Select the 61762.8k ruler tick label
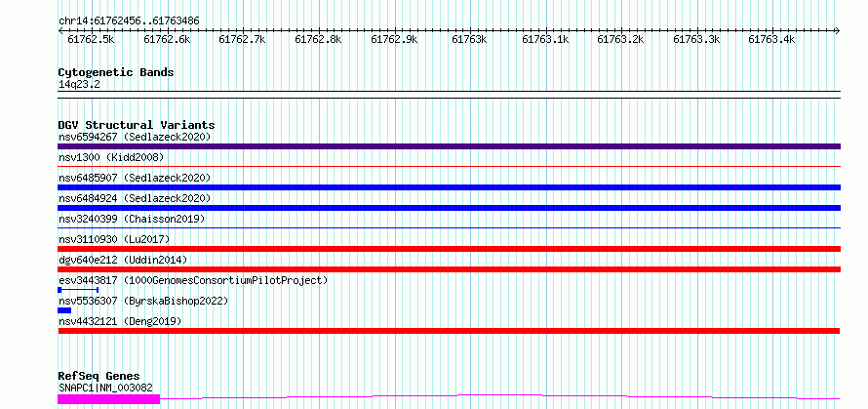This screenshot has width=868, height=409. [318, 39]
